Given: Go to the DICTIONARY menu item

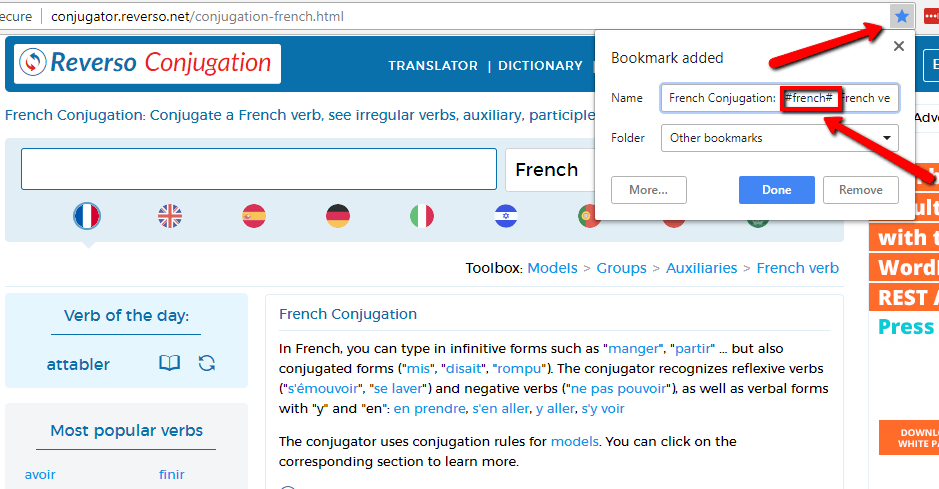Looking at the screenshot, I should click(540, 66).
